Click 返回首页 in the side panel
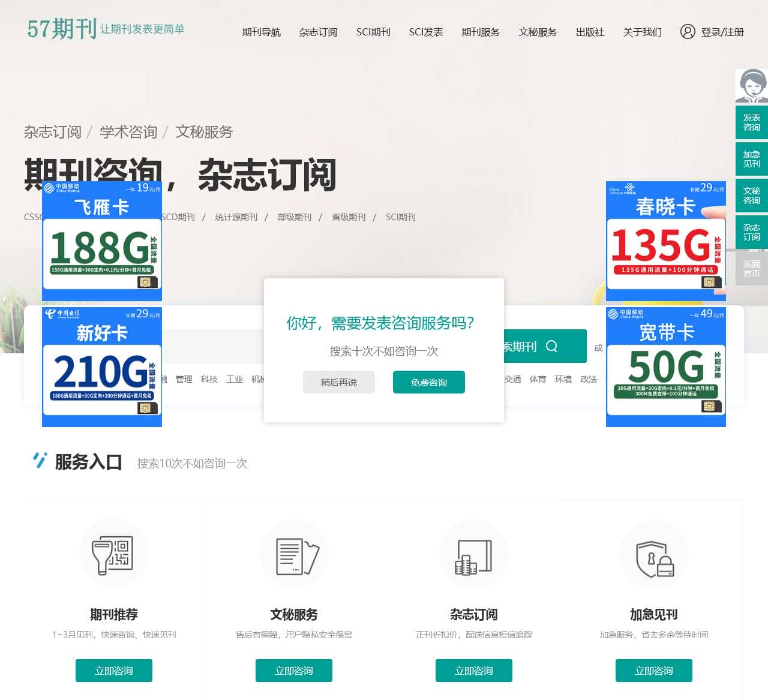This screenshot has height=700, width=768. [752, 269]
